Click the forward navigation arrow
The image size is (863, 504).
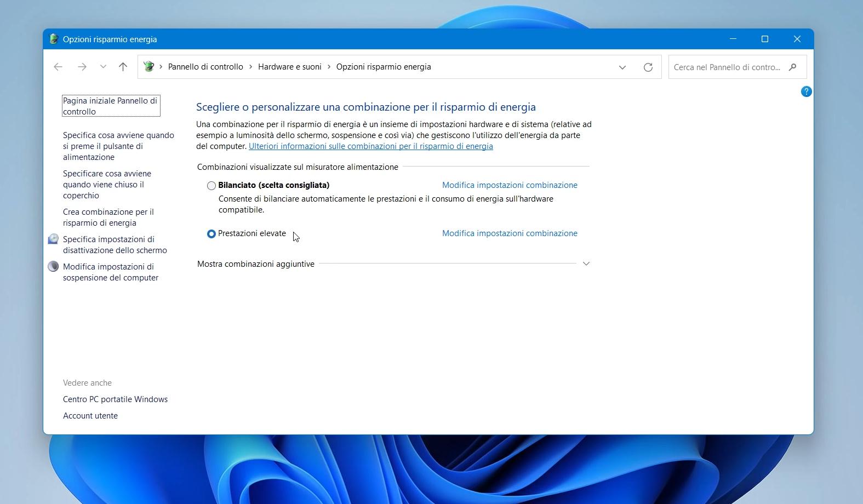point(82,67)
